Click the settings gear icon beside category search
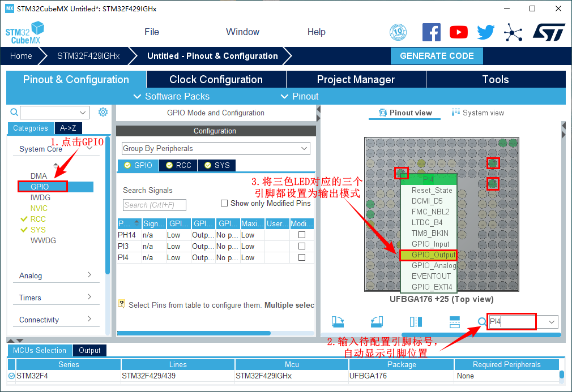Image resolution: width=572 pixels, height=392 pixels. click(103, 112)
